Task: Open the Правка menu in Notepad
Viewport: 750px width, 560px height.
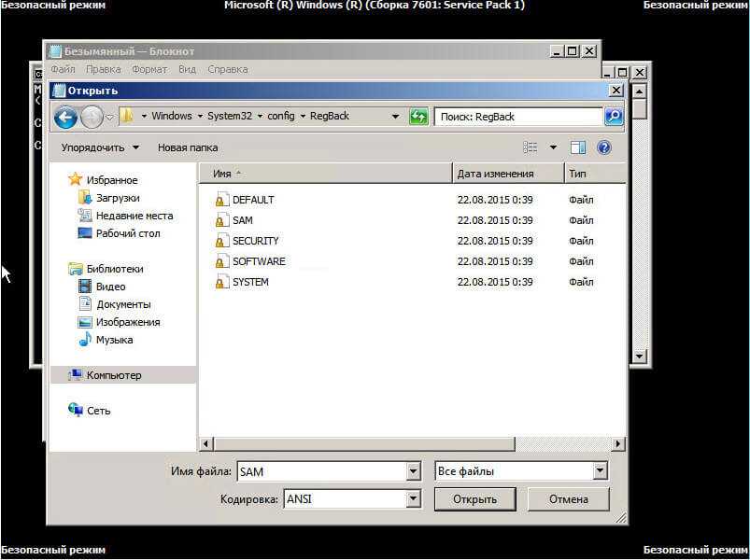Action: pos(104,69)
